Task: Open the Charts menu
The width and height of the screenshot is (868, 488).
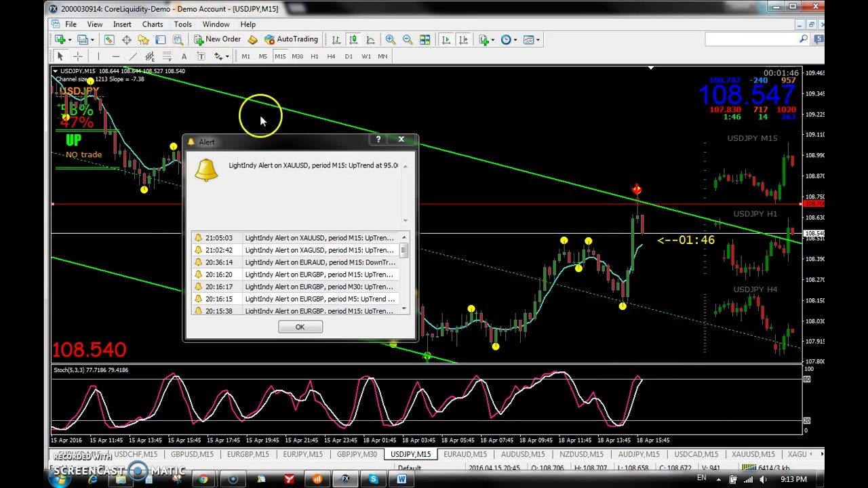Action: click(x=153, y=24)
